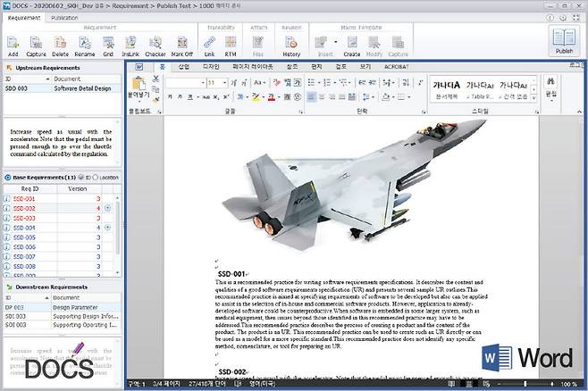Click the Paste clipboard icon in Word
This screenshot has height=391, width=588.
139,84
